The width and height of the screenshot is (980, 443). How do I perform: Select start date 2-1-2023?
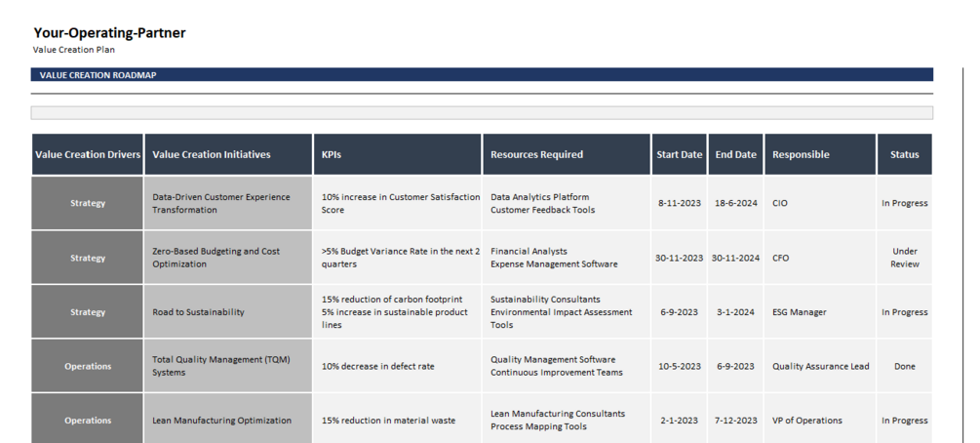point(680,419)
